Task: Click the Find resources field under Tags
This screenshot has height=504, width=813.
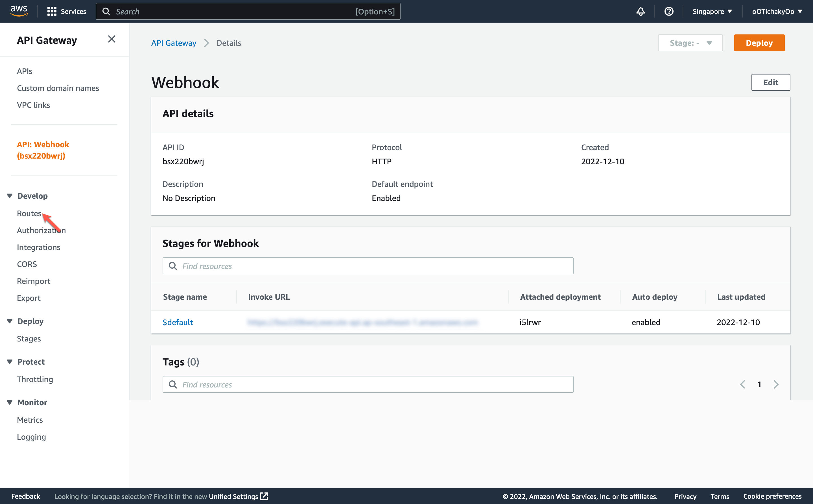Action: point(367,384)
